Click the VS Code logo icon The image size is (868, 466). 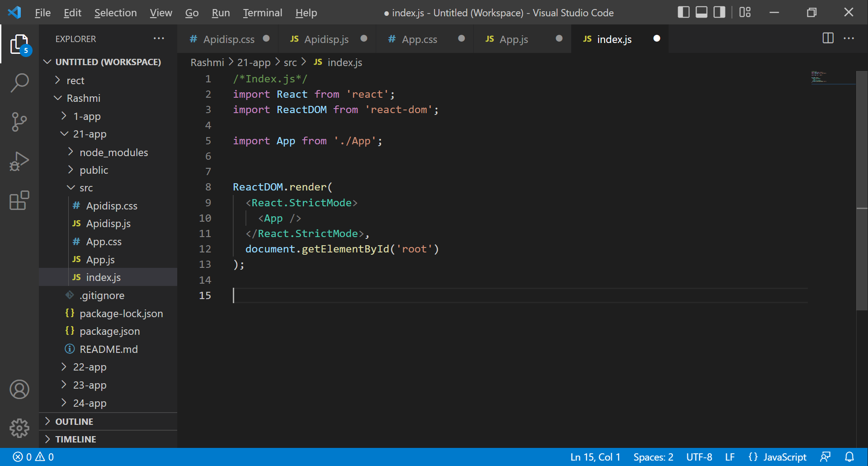click(14, 12)
